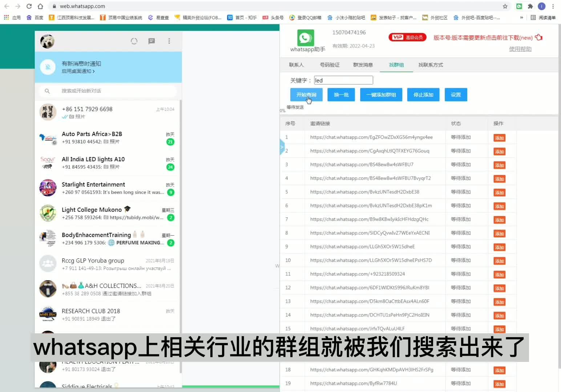Open All India LED lights A10 chat
The height and width of the screenshot is (392, 561).
[108, 163]
